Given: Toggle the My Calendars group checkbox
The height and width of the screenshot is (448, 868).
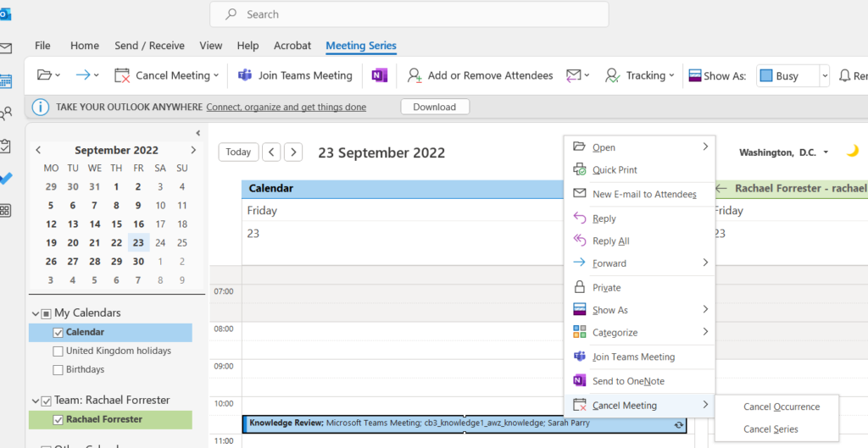Looking at the screenshot, I should 47,313.
